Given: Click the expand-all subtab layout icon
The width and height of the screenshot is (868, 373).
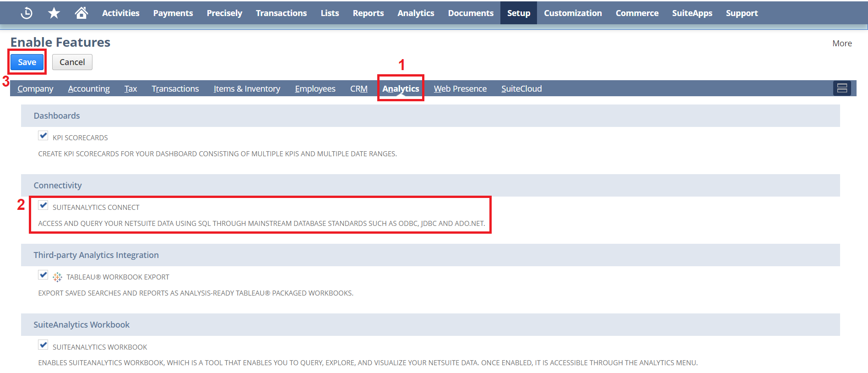Looking at the screenshot, I should pos(841,88).
